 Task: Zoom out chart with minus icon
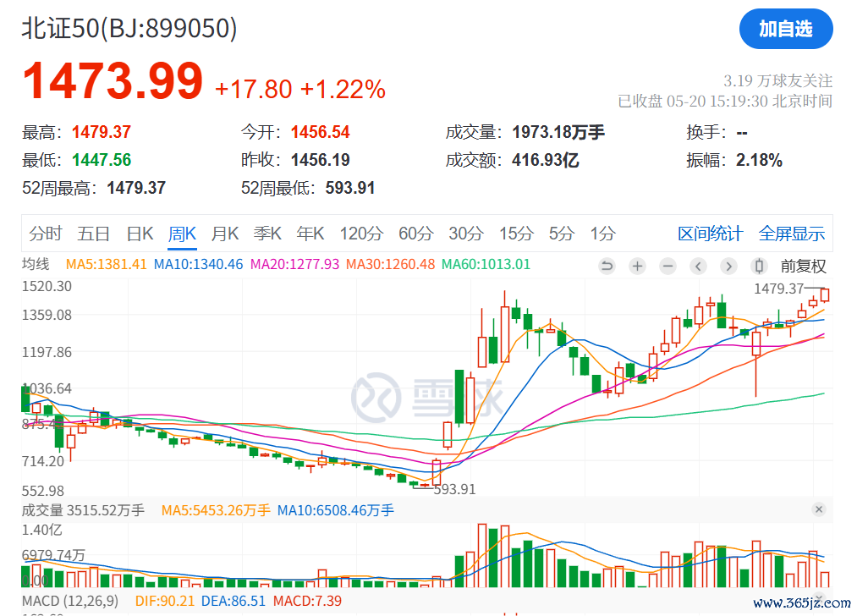[x=667, y=267]
